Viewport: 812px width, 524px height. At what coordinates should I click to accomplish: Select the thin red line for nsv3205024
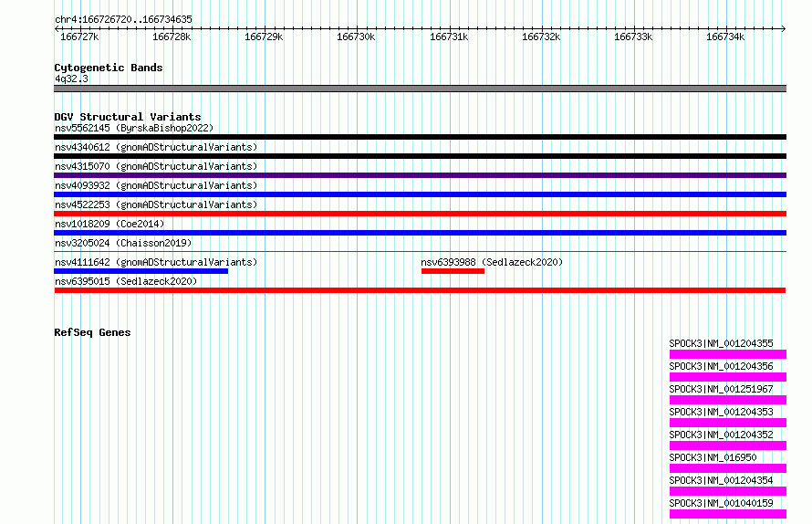click(420, 252)
